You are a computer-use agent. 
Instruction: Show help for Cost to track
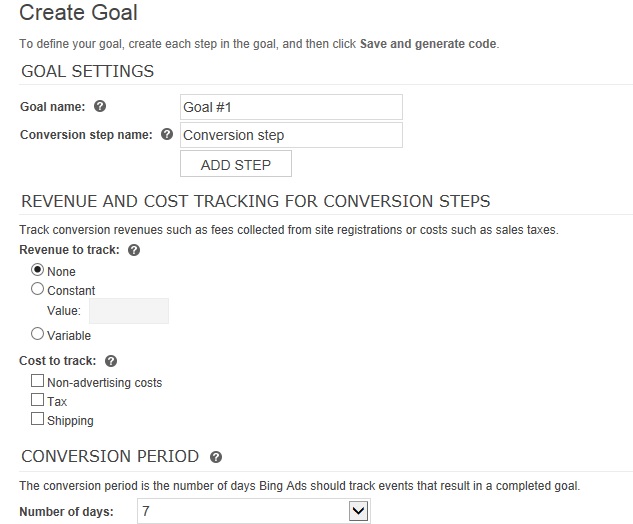pos(111,361)
